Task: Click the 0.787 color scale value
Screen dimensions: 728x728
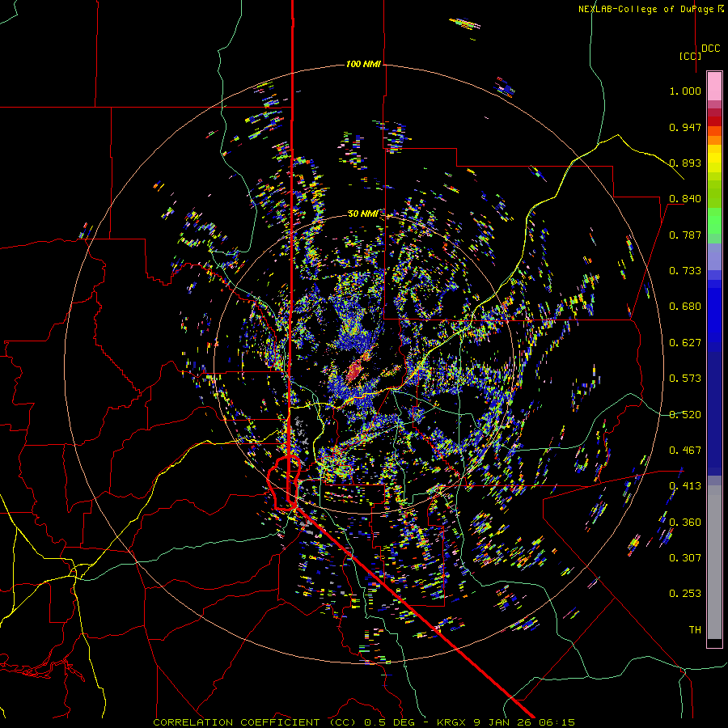Action: [685, 235]
